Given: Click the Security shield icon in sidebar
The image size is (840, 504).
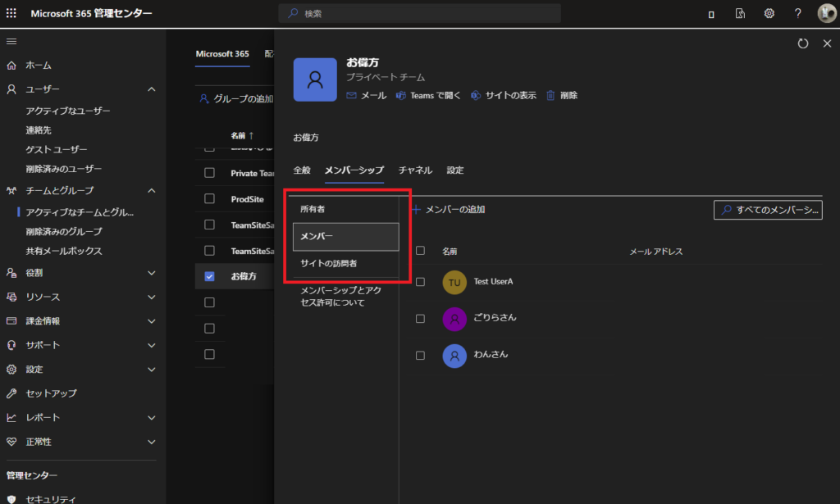Looking at the screenshot, I should [x=11, y=499].
